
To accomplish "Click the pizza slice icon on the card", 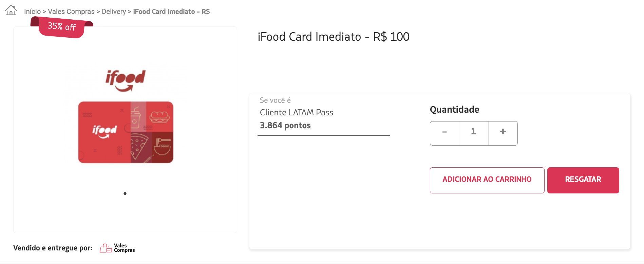I will pyautogui.click(x=139, y=147).
